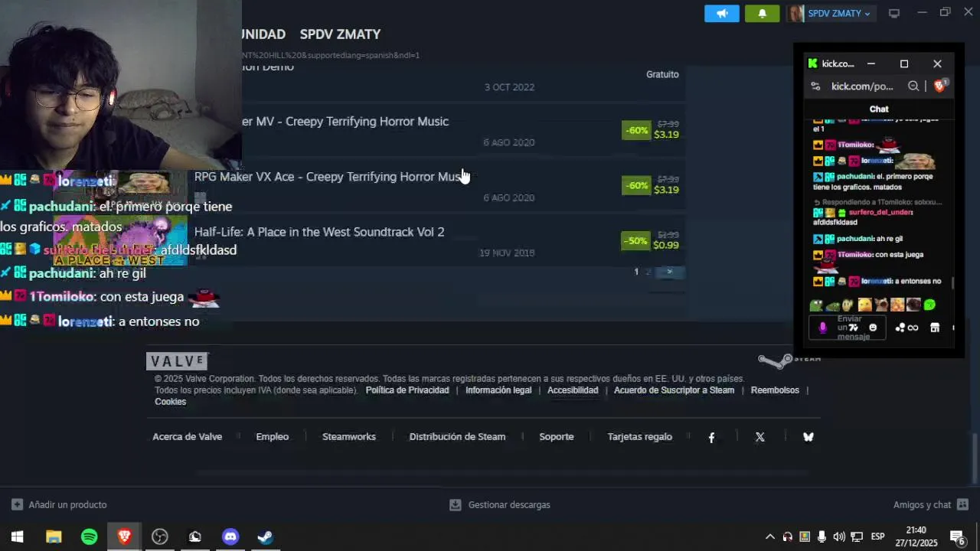Open Acerca de Valve link
980x551 pixels.
(187, 437)
